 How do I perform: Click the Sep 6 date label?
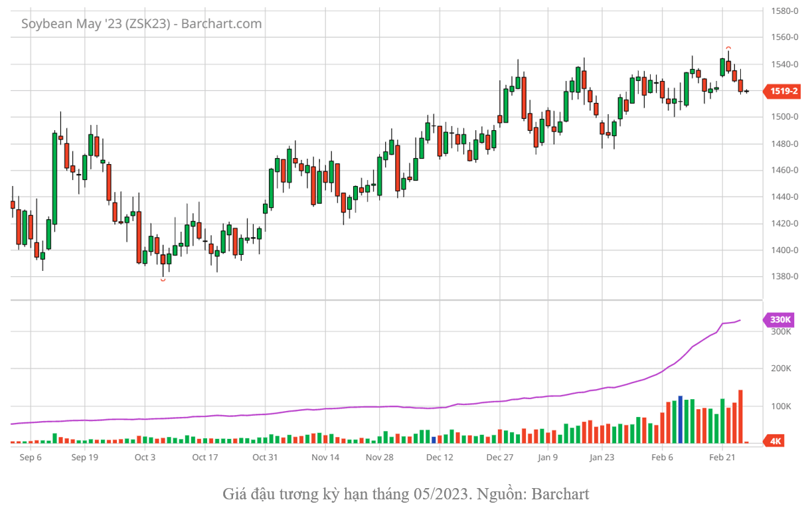pos(31,458)
